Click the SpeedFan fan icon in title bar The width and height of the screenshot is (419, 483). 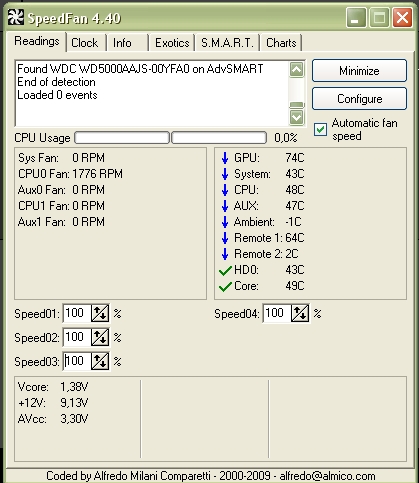tap(16, 17)
